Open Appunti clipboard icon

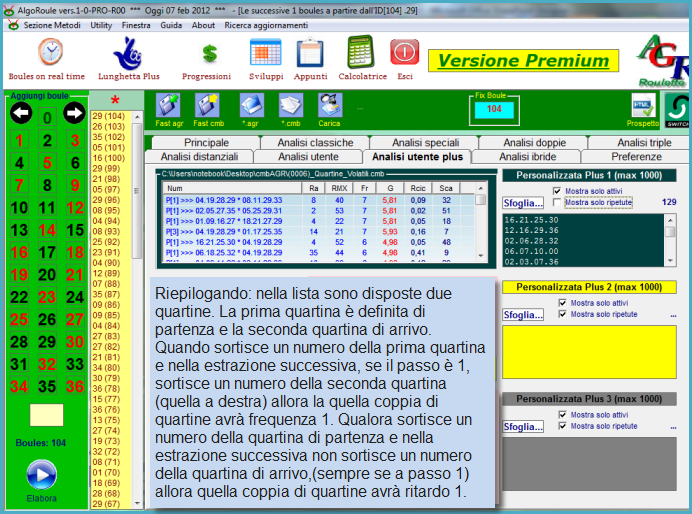(310, 53)
